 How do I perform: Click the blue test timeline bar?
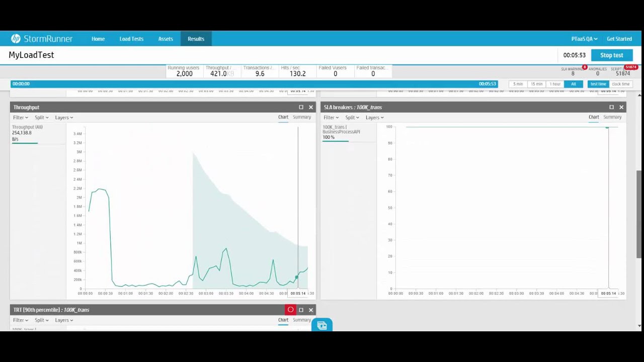point(254,84)
